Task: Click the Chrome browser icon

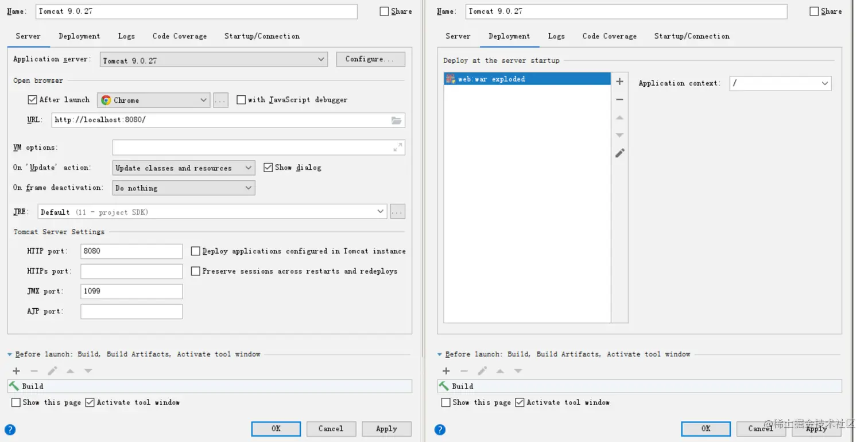Action: click(106, 100)
